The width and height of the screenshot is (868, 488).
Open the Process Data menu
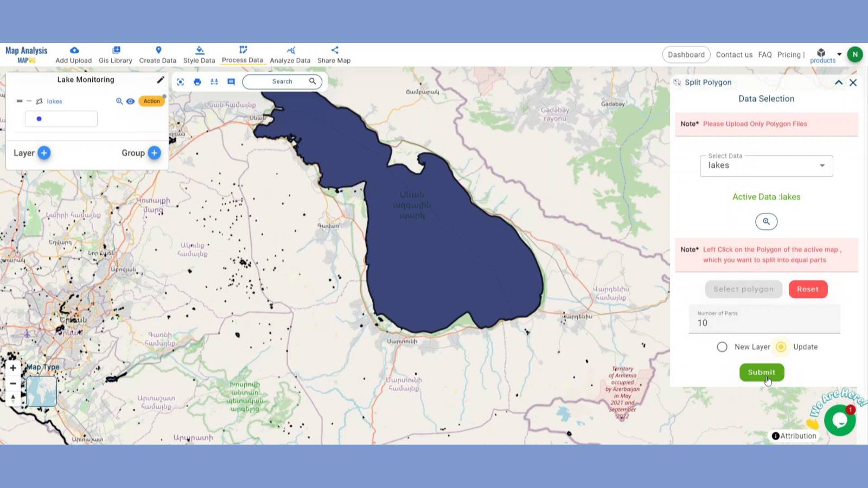pyautogui.click(x=242, y=55)
